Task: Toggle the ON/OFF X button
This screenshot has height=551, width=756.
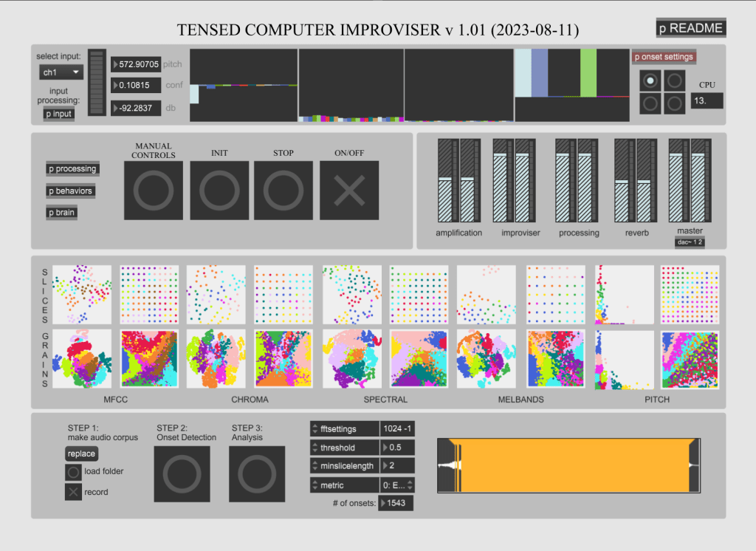Action: coord(349,191)
